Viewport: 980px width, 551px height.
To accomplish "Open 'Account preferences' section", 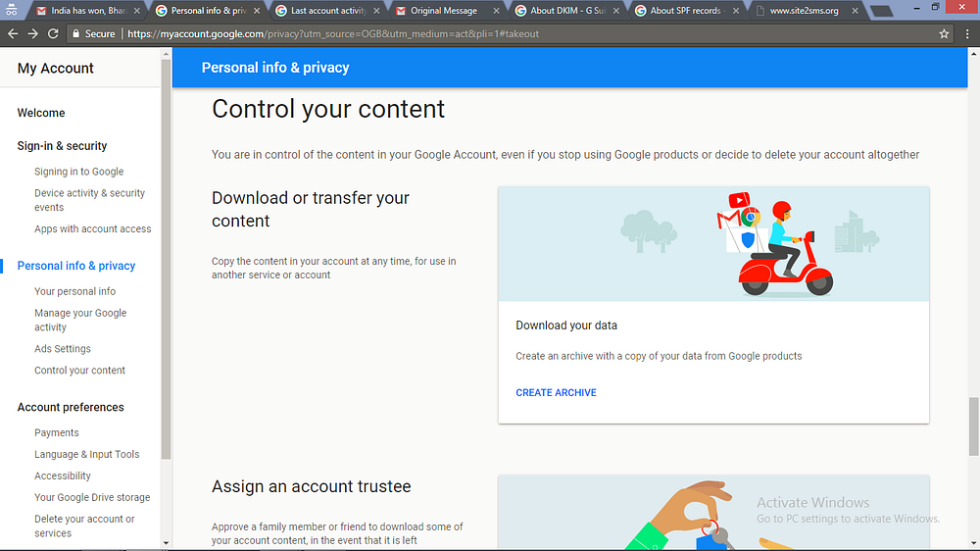I will click(71, 407).
